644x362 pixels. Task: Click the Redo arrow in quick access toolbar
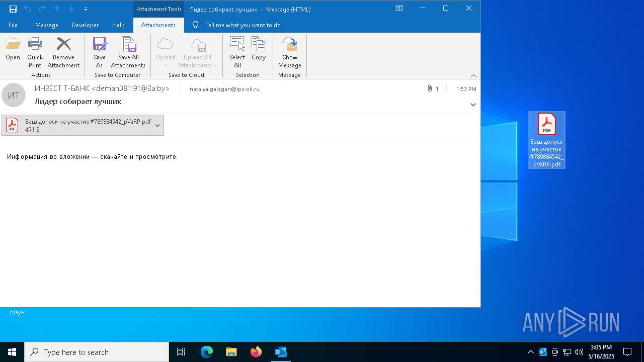click(x=42, y=9)
